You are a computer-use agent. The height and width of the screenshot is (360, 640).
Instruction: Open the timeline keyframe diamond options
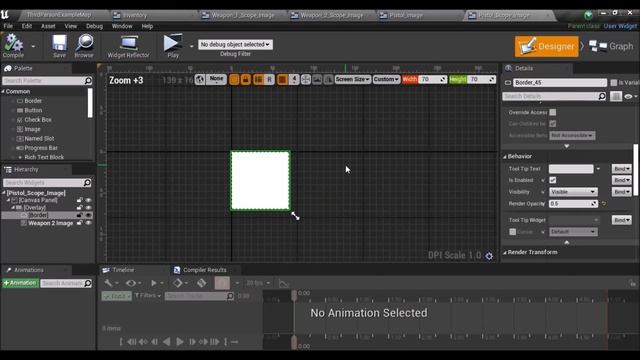[x=180, y=283]
